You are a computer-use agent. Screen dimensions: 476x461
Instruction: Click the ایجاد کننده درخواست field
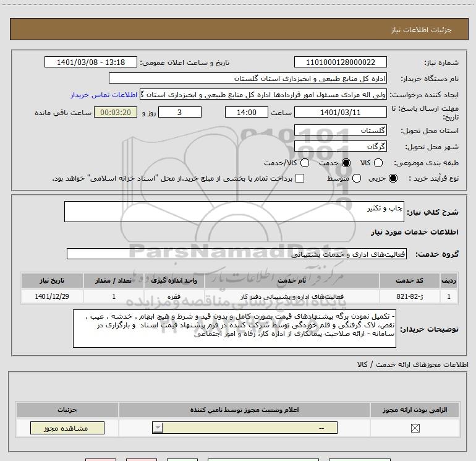pyautogui.click(x=263, y=95)
